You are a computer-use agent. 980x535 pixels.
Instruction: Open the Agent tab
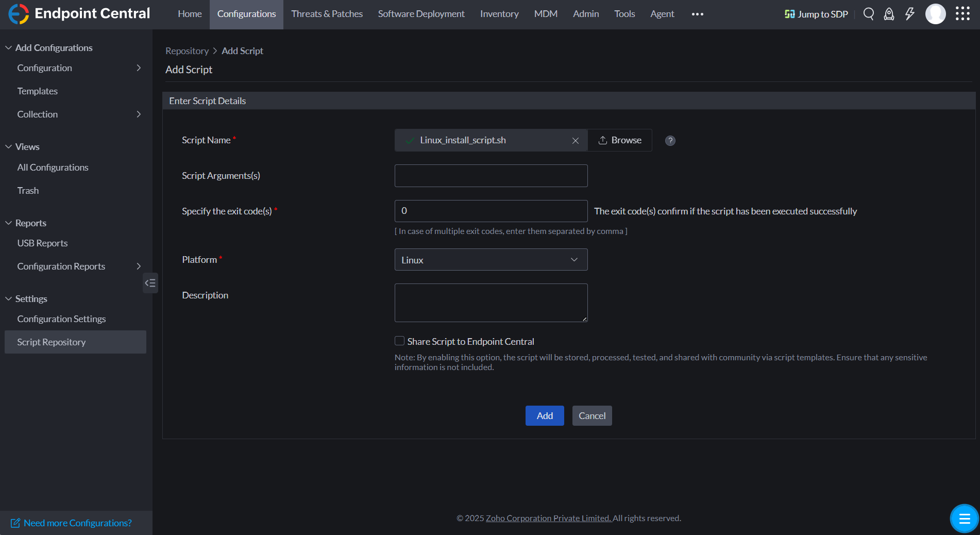tap(662, 14)
